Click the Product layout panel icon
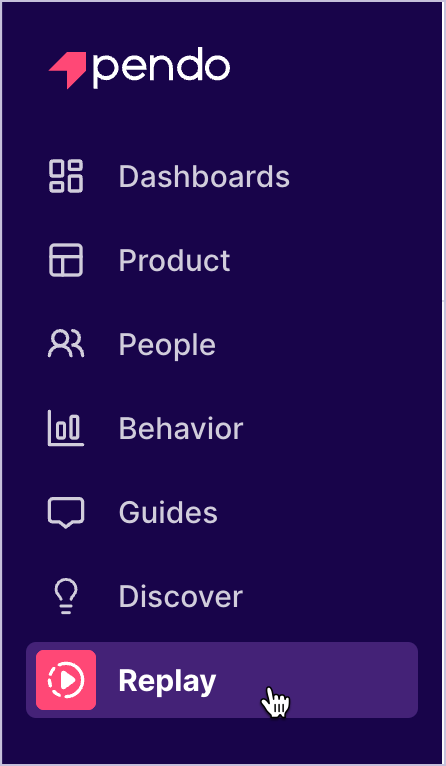Image resolution: width=446 pixels, height=766 pixels. click(66, 260)
